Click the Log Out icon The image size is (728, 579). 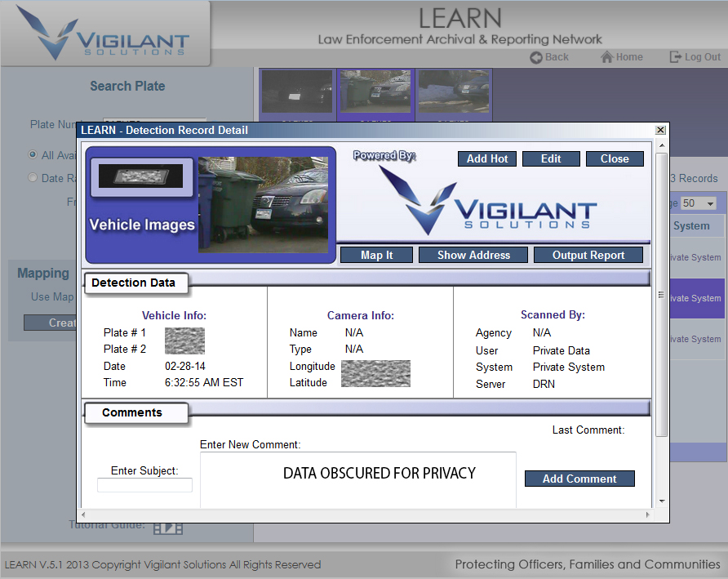point(675,57)
